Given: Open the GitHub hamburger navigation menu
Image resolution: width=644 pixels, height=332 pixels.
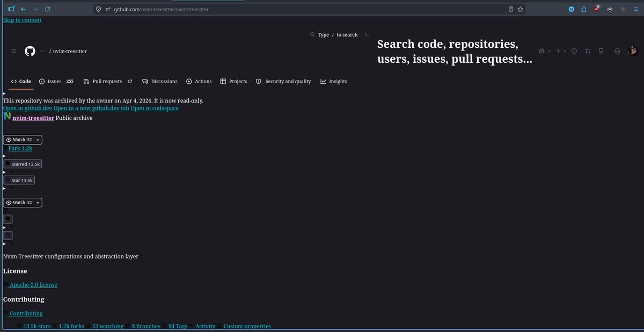Looking at the screenshot, I should (x=13, y=51).
